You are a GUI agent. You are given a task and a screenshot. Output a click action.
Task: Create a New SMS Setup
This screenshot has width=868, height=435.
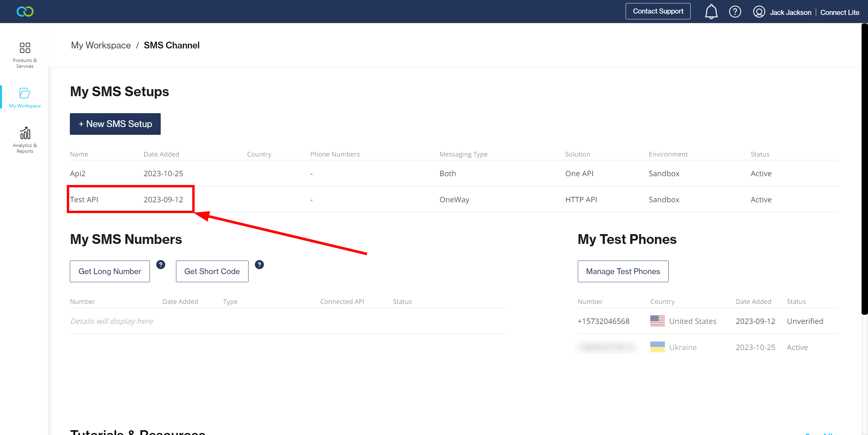pos(115,124)
